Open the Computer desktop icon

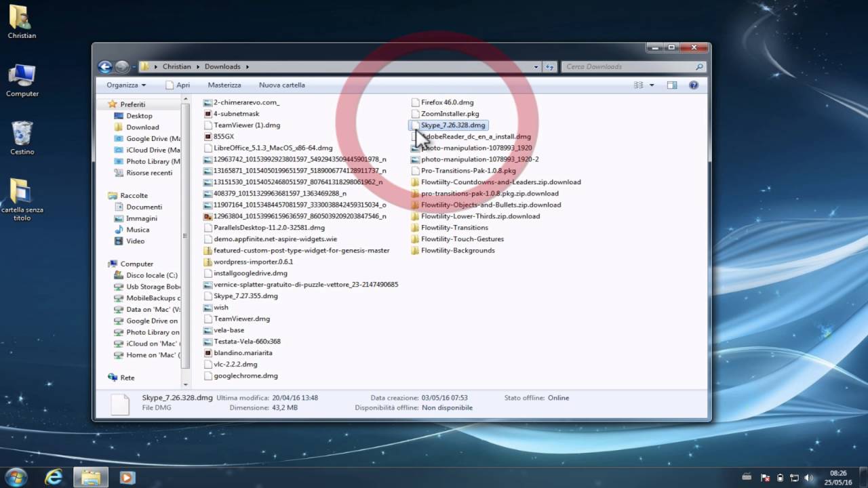point(22,80)
